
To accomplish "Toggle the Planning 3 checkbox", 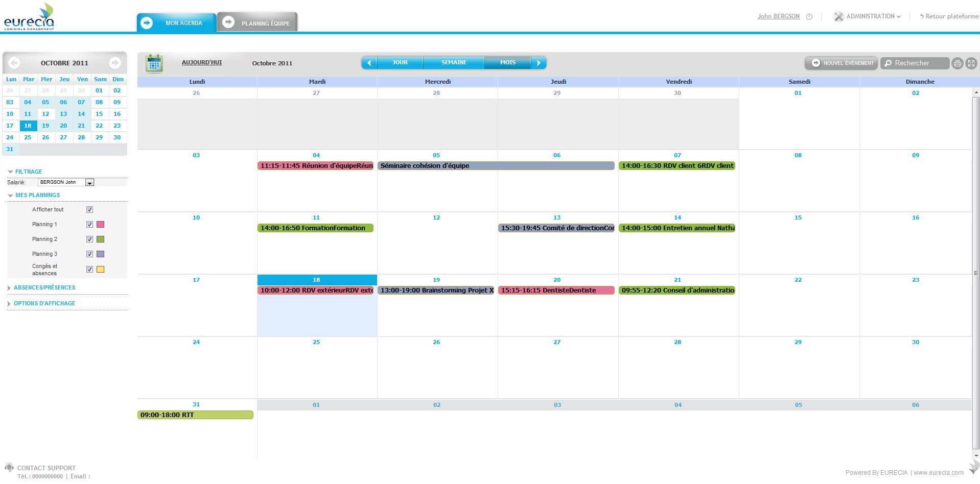I will [90, 254].
